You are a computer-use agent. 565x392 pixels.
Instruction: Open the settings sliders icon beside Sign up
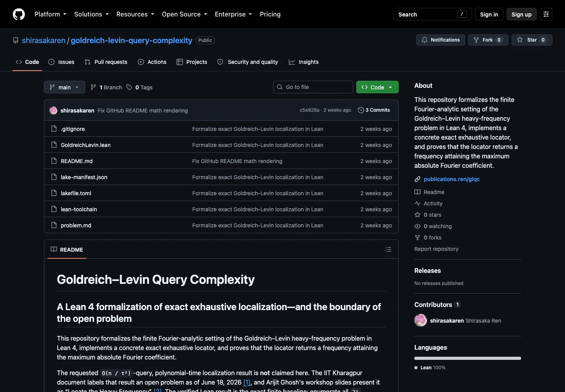pyautogui.click(x=546, y=14)
